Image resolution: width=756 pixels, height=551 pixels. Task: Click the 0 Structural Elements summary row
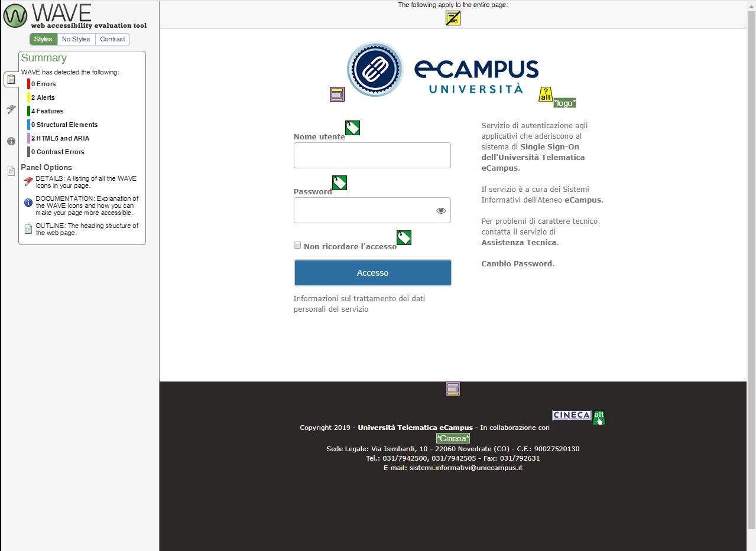tap(64, 125)
